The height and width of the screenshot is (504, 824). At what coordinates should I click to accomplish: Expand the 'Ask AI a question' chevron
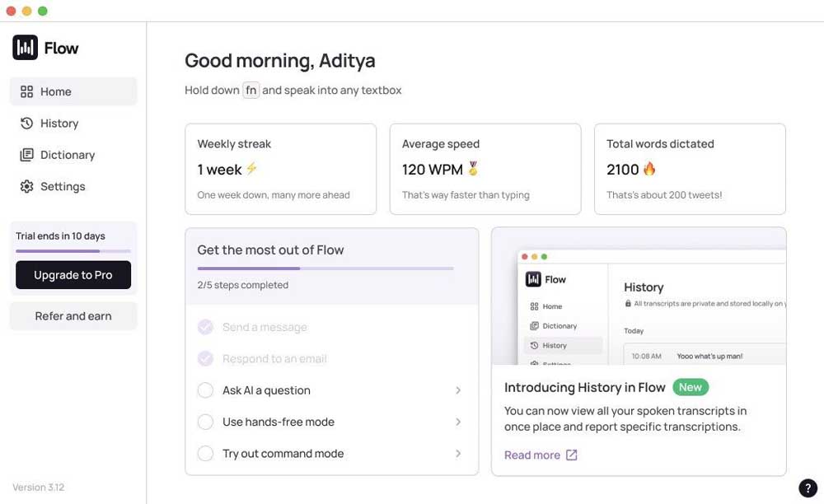[x=458, y=390]
